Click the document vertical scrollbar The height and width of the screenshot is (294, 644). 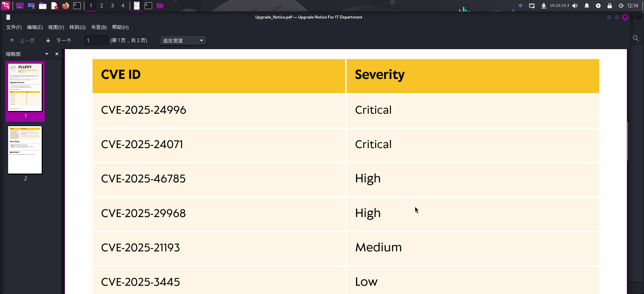(628, 141)
